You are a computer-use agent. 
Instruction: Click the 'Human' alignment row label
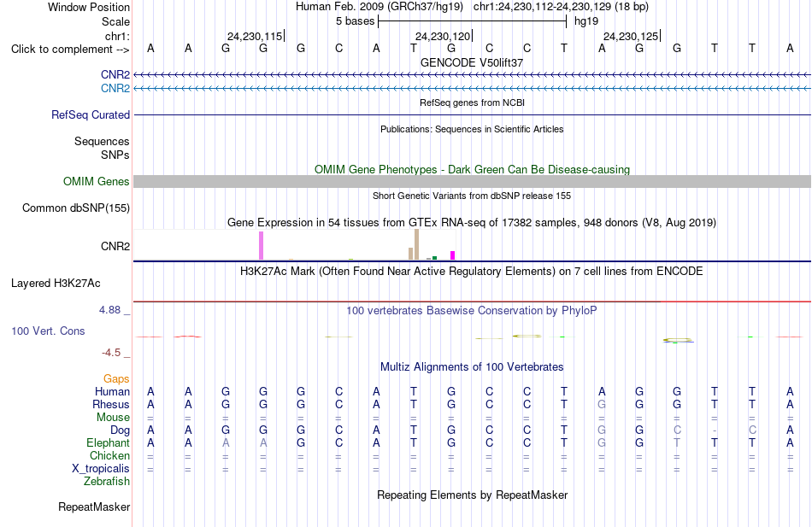click(112, 392)
